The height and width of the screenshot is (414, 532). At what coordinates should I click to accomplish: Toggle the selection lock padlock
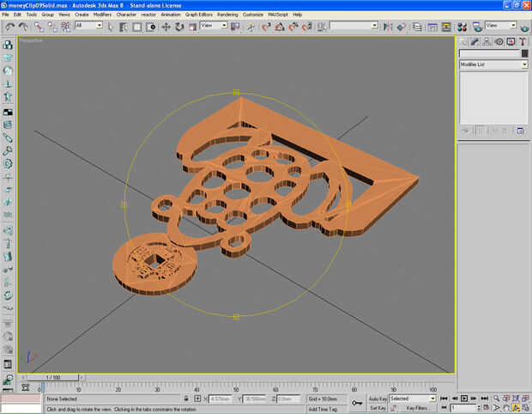click(188, 399)
